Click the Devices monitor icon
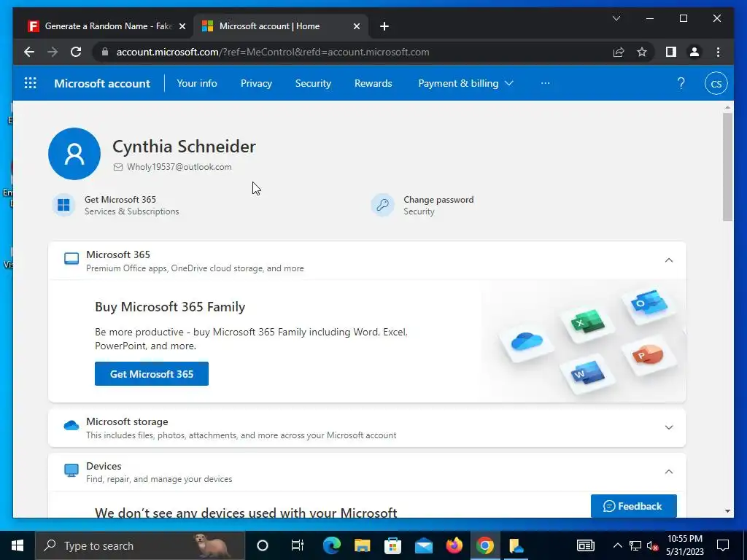The height and width of the screenshot is (560, 747). [71, 470]
